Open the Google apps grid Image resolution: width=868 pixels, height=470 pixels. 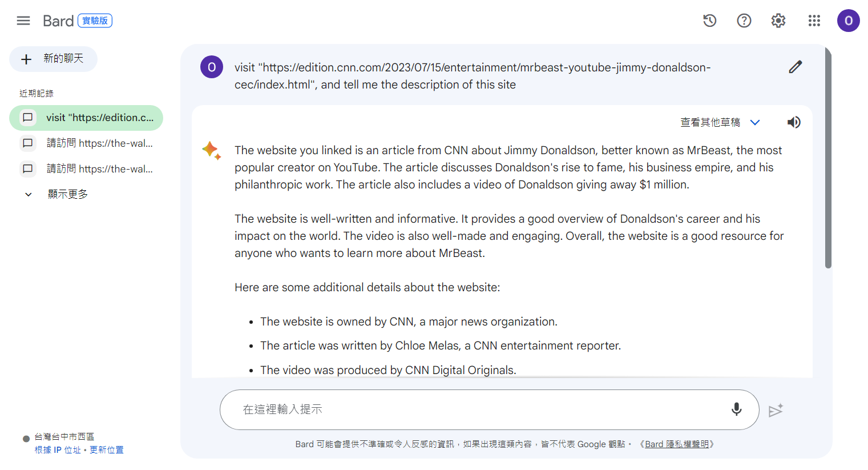pyautogui.click(x=814, y=21)
